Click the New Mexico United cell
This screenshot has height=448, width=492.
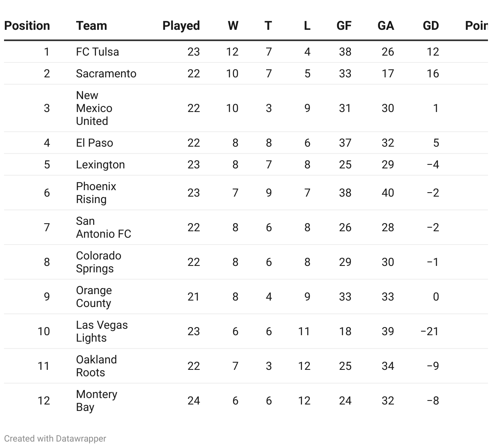94,108
